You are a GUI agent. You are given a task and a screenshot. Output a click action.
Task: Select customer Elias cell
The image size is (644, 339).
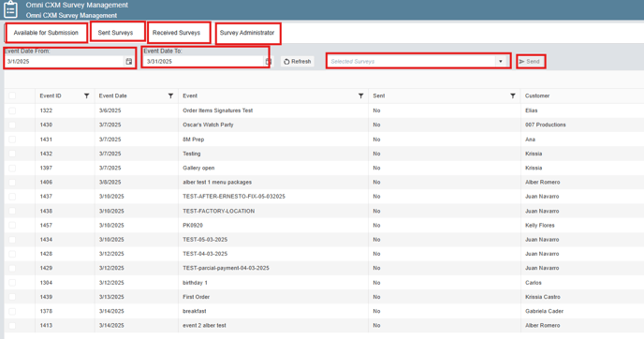pyautogui.click(x=531, y=111)
